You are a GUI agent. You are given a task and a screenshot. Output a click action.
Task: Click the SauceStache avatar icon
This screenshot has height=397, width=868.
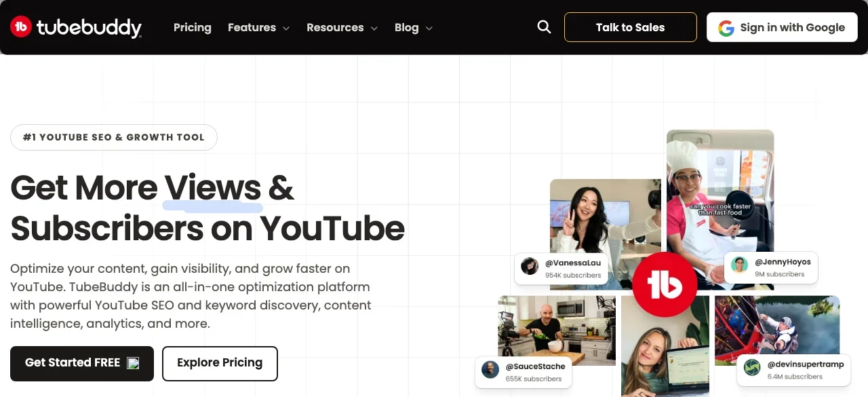click(490, 369)
